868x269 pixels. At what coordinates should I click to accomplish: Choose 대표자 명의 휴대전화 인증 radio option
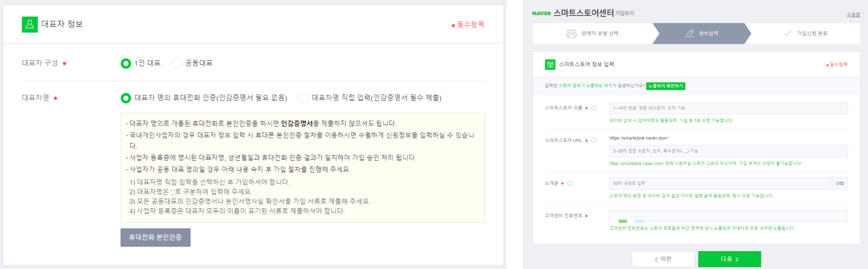(126, 98)
